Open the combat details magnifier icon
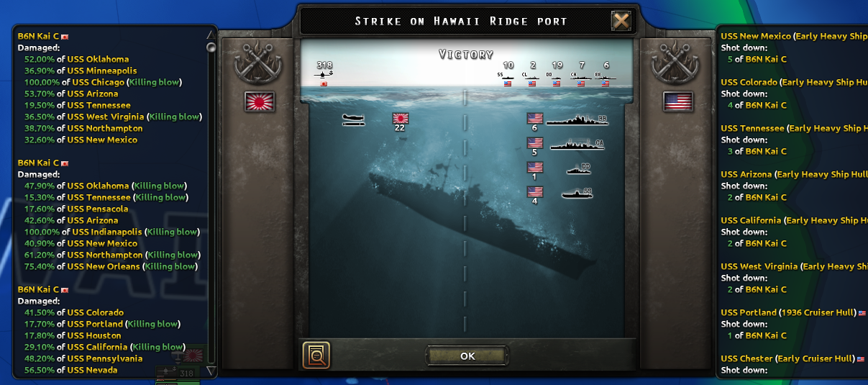868x385 pixels. click(316, 355)
